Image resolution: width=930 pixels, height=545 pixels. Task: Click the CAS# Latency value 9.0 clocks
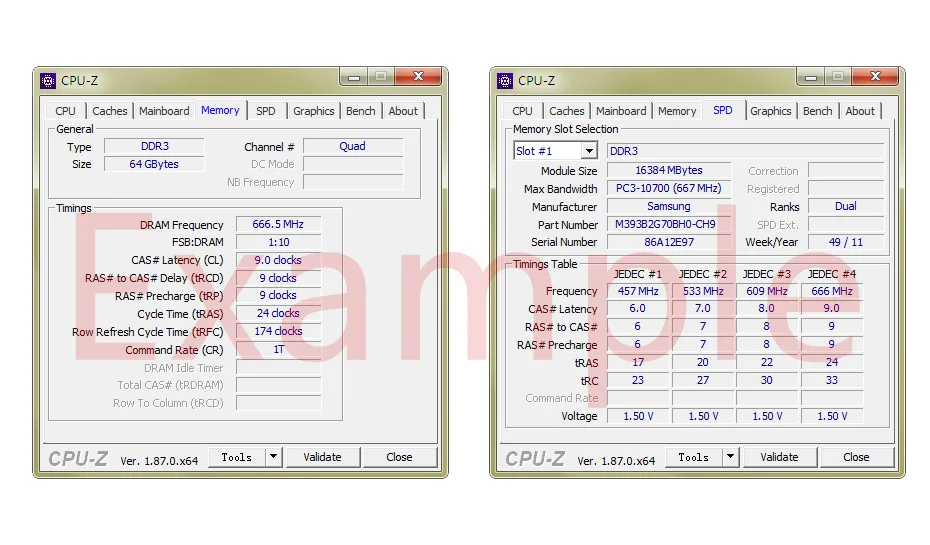coord(278,260)
